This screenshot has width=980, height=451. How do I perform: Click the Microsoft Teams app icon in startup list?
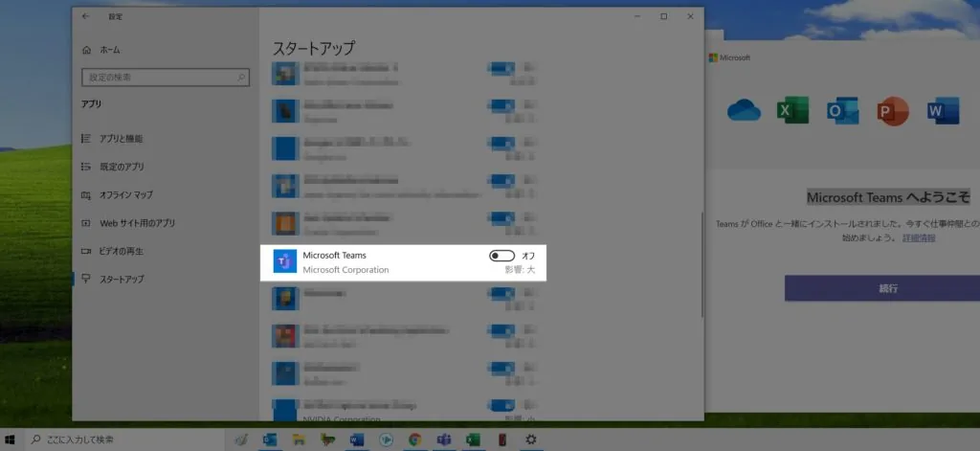pos(285,261)
